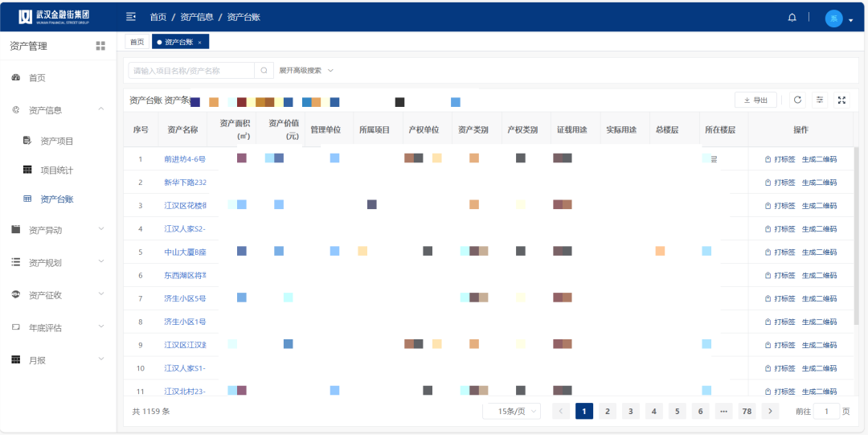
Task: Open the column settings icon
Action: (820, 100)
